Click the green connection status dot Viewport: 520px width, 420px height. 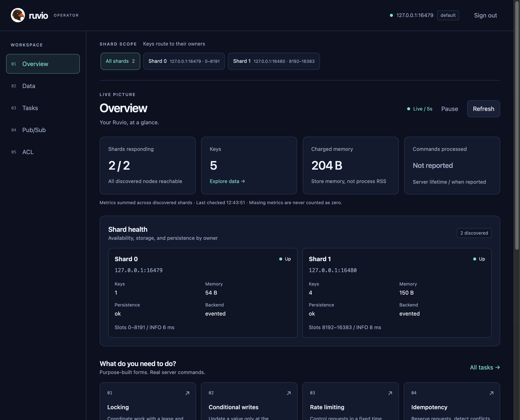391,15
